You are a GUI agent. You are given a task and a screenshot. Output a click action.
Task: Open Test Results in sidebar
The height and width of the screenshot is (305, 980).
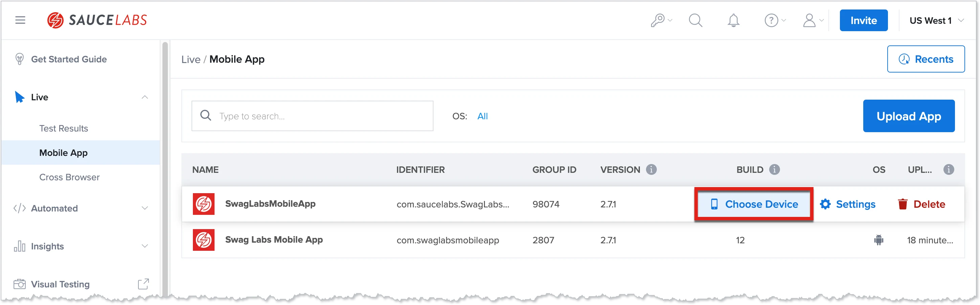[64, 128]
